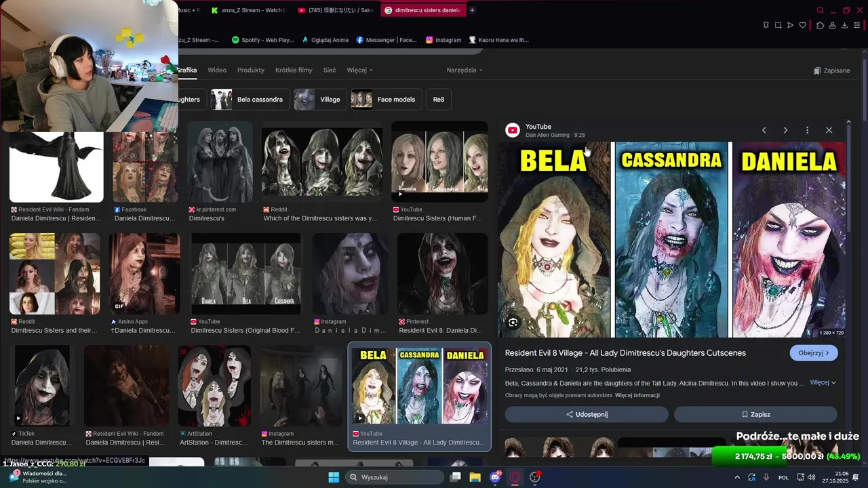Click the microphone tray icon

(766, 477)
